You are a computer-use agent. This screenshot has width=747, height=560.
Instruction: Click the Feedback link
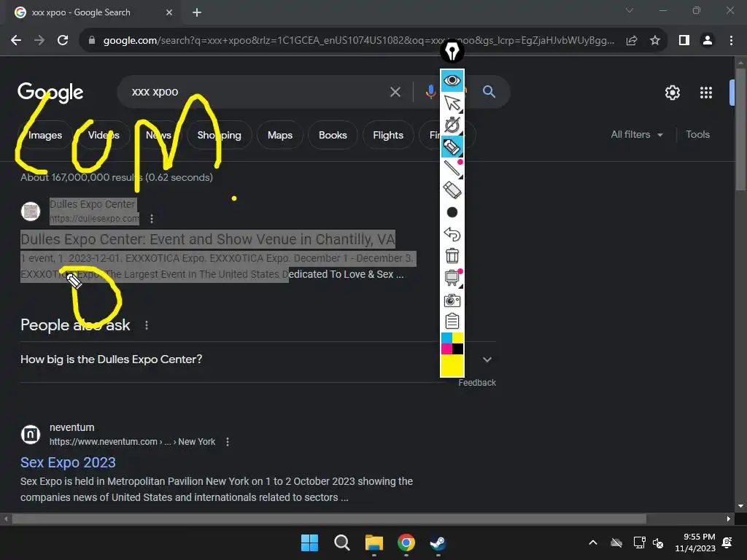click(477, 383)
